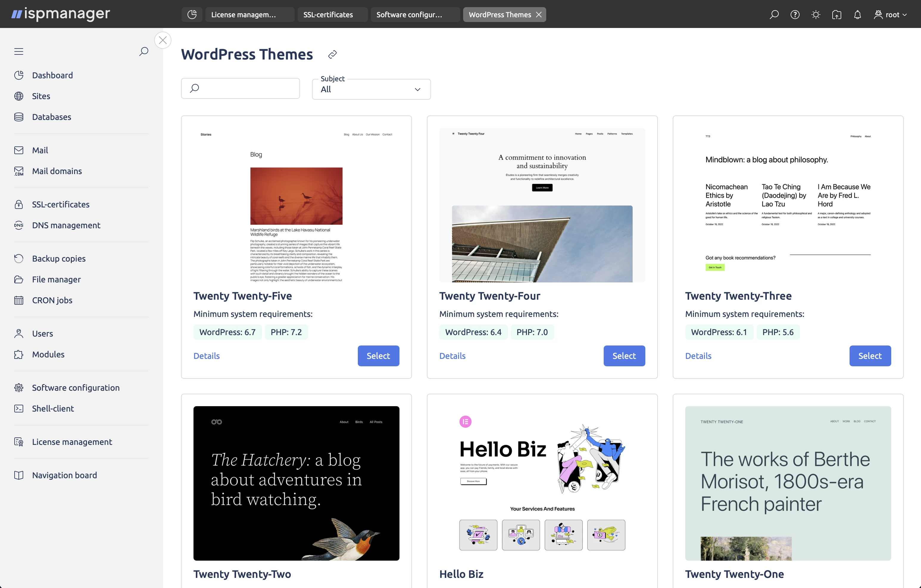Open Sites in the sidebar menu
The width and height of the screenshot is (921, 588).
[x=41, y=96]
